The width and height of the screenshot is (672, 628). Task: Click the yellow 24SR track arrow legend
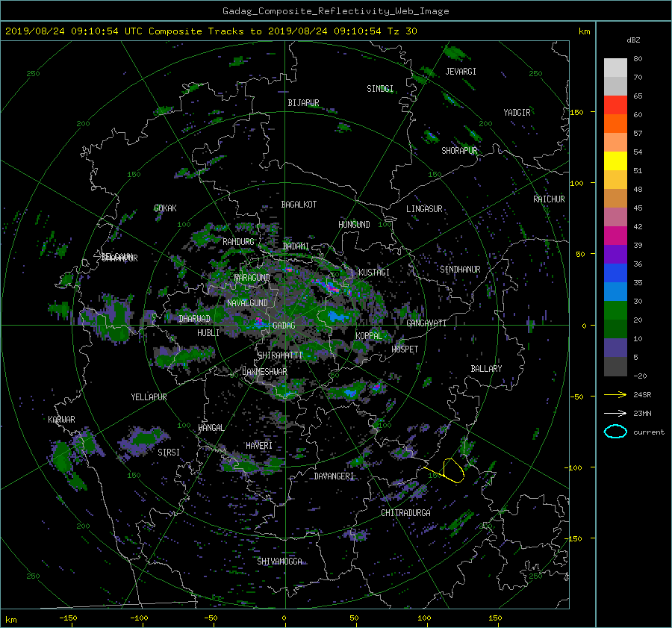point(615,394)
